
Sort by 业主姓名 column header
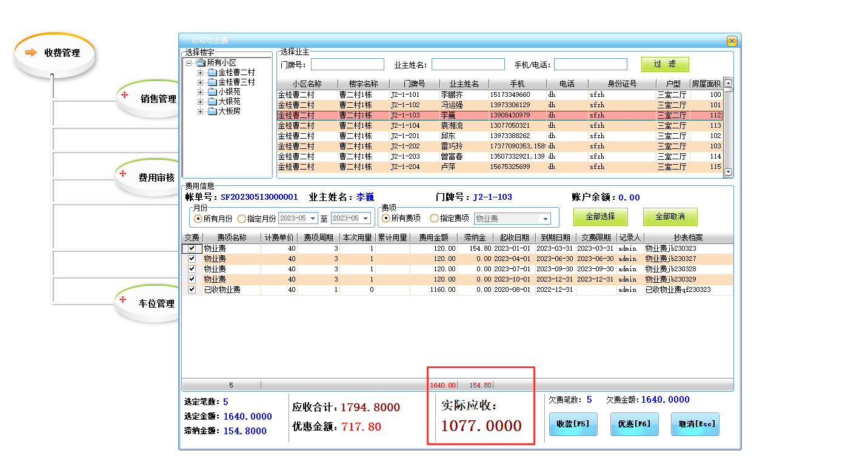[464, 84]
